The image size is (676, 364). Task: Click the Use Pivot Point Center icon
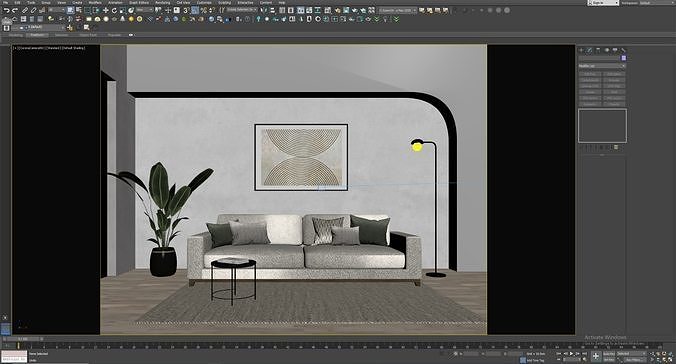[158, 10]
